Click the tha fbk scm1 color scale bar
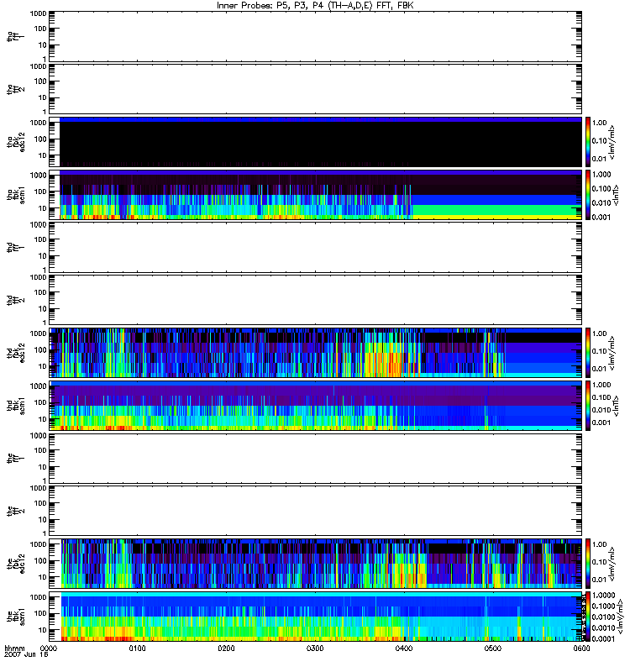This screenshot has width=630, height=672. 588,195
